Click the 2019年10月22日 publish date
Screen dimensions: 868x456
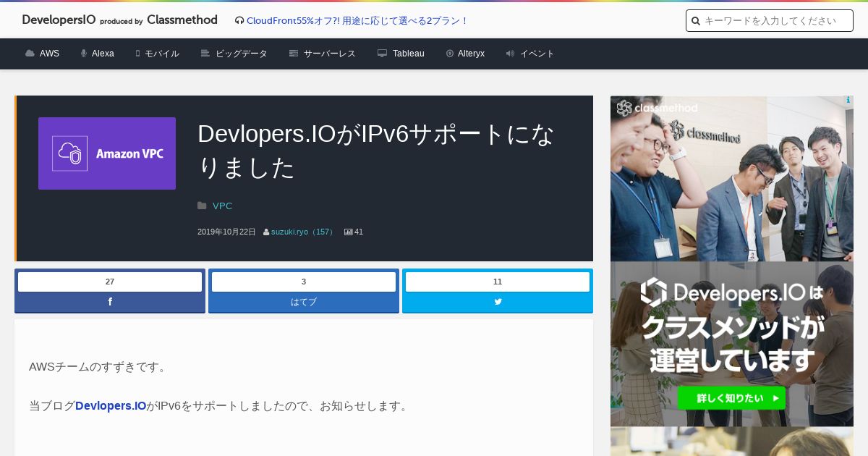click(x=226, y=232)
